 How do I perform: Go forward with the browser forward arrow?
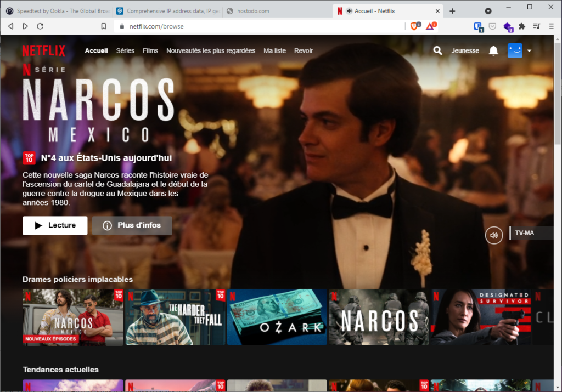(25, 26)
